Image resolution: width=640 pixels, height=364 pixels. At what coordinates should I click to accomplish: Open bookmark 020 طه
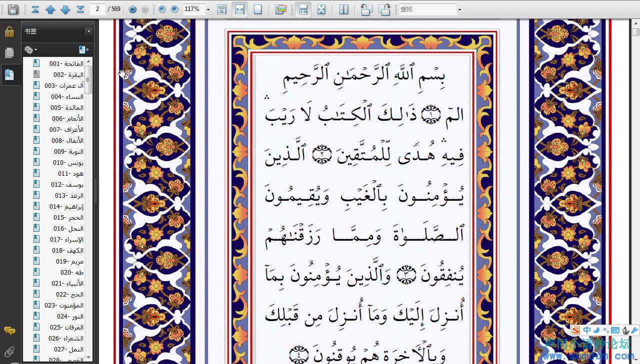point(72,273)
